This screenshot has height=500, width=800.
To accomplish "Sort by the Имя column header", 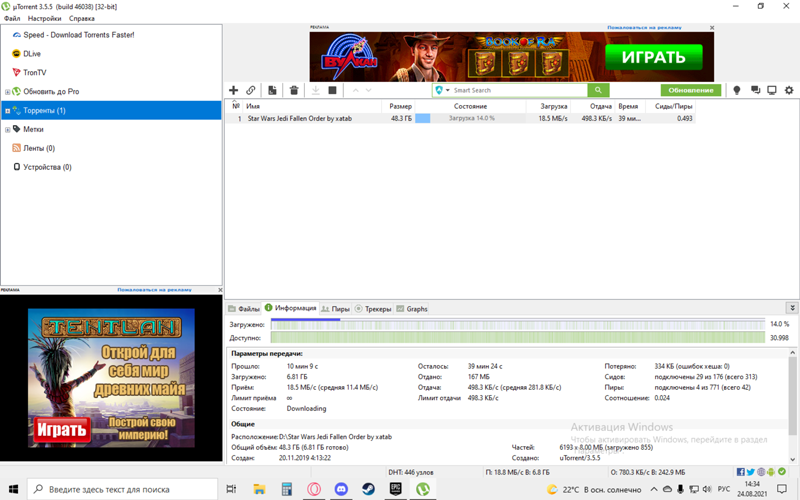I will pyautogui.click(x=312, y=106).
